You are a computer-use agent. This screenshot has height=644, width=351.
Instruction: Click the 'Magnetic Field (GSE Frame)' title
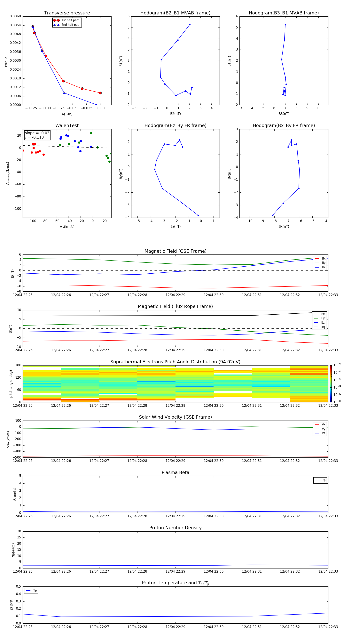tap(175, 251)
